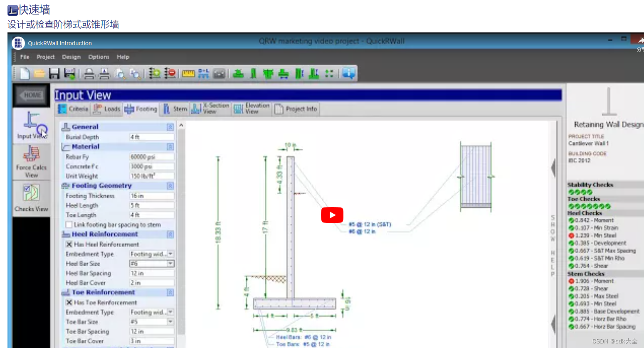Play the QuickRWall introduction video
644x348 pixels.
pos(332,215)
